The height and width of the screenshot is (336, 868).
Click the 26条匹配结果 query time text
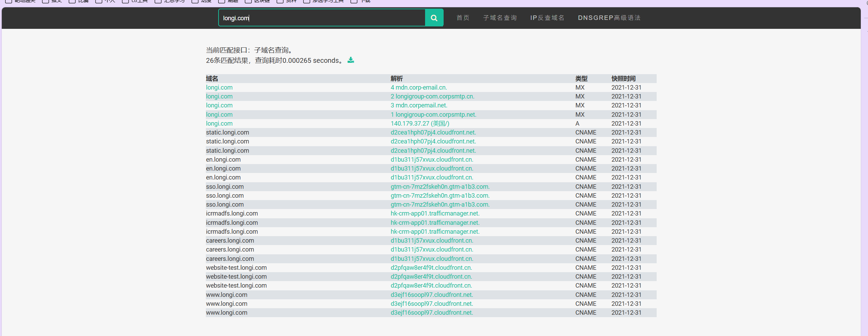[x=275, y=60]
